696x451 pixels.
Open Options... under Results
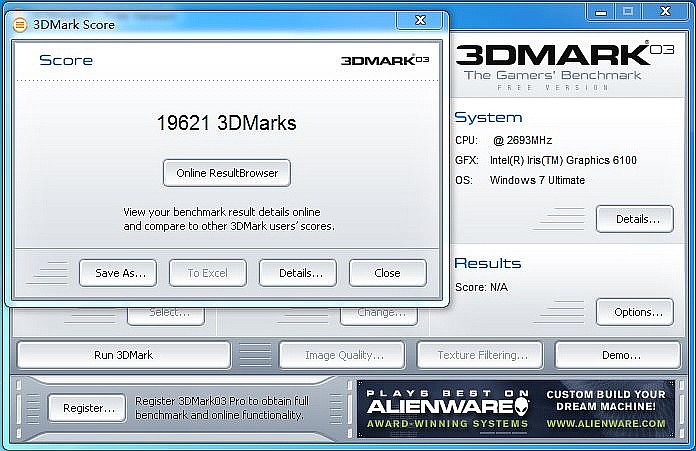click(634, 312)
